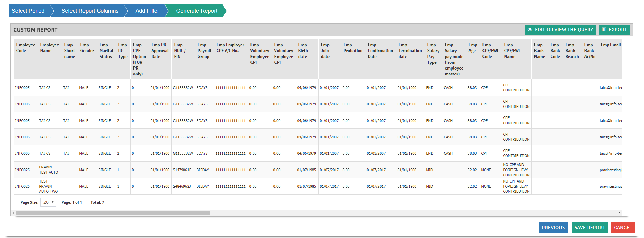
Task: Go back with the Previous button
Action: 553,228
